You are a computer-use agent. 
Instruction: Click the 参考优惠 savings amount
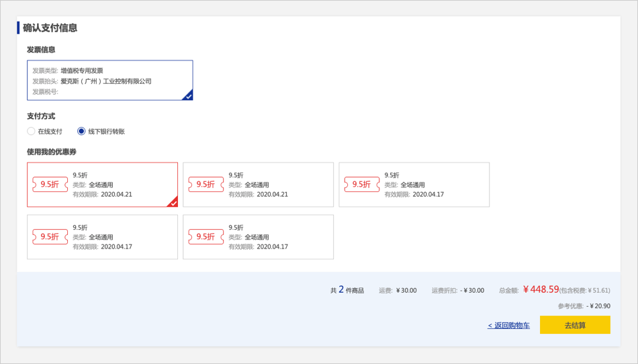598,306
